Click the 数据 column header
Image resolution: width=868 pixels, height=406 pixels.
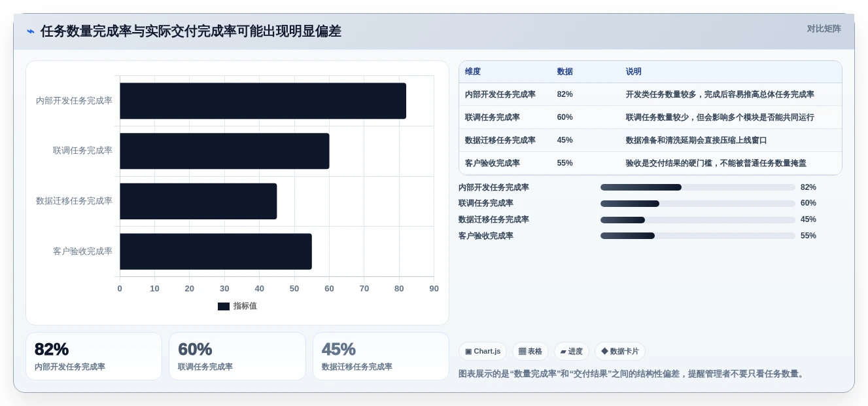coord(565,71)
